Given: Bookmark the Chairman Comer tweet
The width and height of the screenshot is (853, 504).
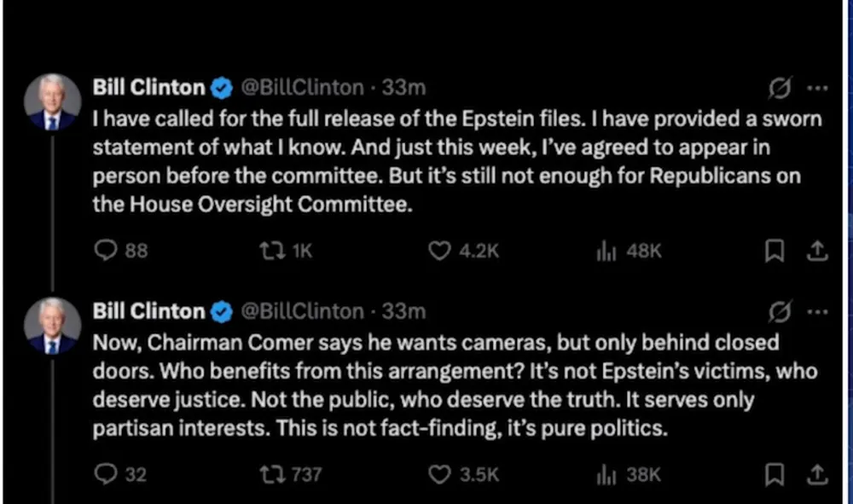Looking at the screenshot, I should tap(775, 474).
